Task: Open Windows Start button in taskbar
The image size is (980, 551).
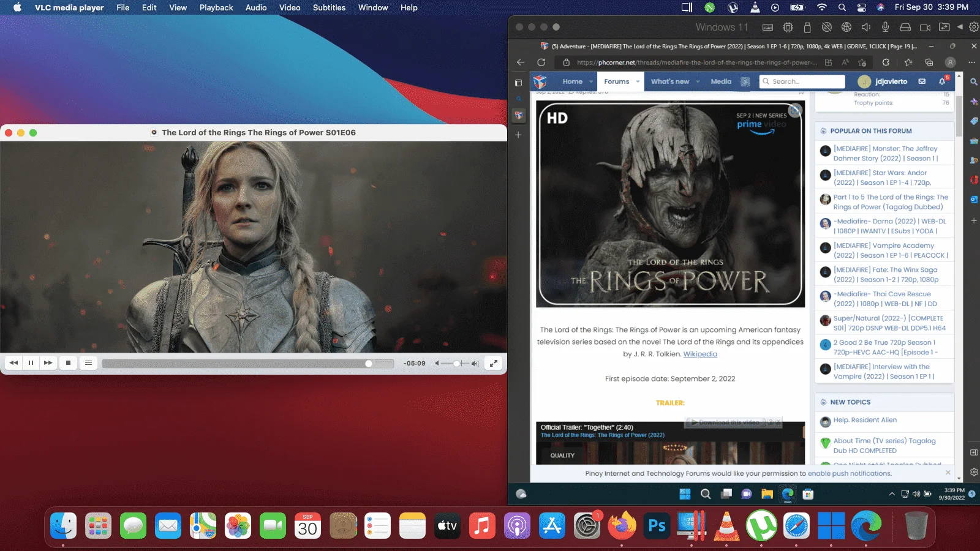Action: pos(685,494)
